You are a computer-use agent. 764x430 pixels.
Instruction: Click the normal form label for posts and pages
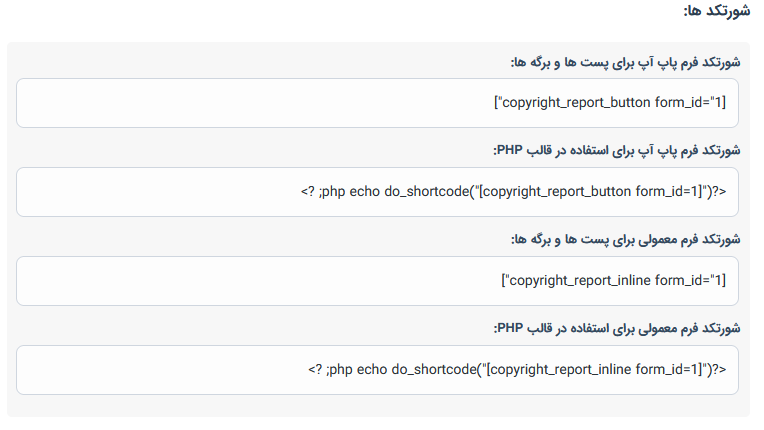[x=625, y=240]
